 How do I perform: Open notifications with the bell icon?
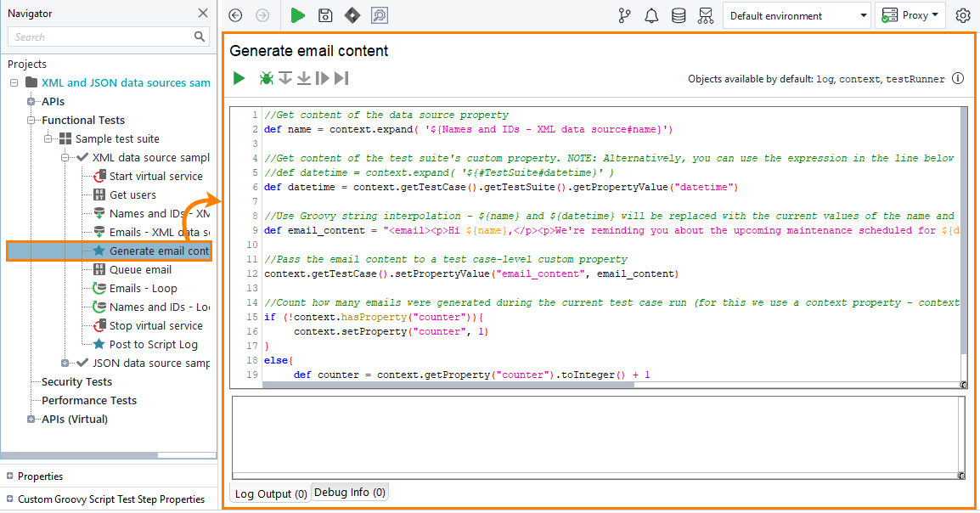pyautogui.click(x=651, y=15)
